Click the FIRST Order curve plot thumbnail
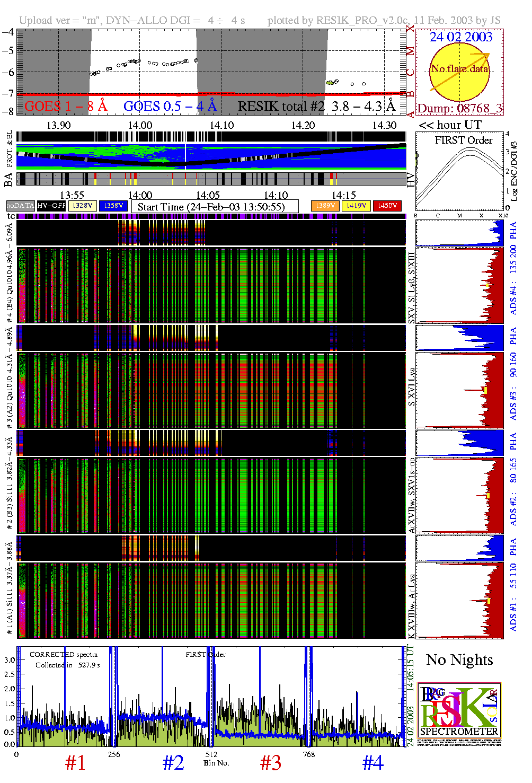The height and width of the screenshot is (783, 532). [459, 172]
